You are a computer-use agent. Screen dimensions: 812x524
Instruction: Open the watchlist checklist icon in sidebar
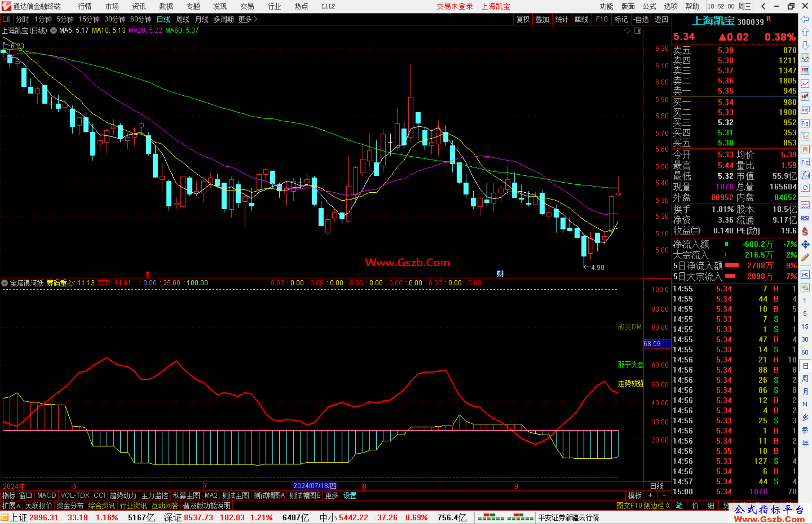click(805, 58)
